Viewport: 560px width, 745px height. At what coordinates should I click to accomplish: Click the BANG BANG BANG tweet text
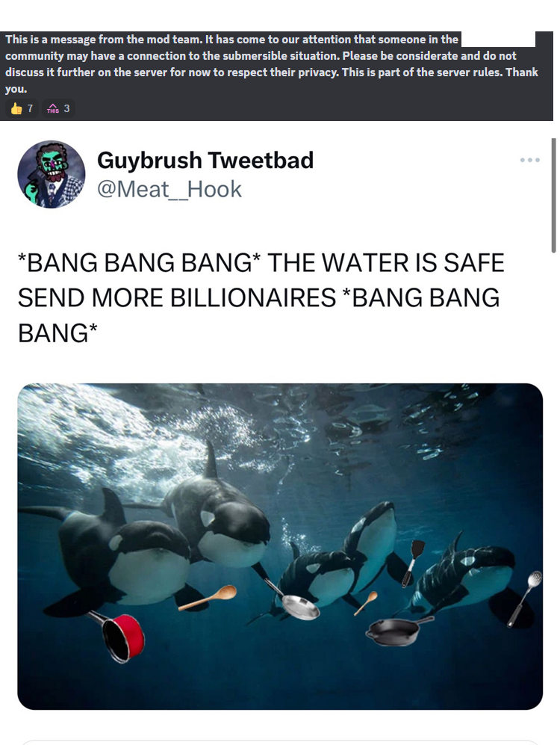click(x=261, y=297)
